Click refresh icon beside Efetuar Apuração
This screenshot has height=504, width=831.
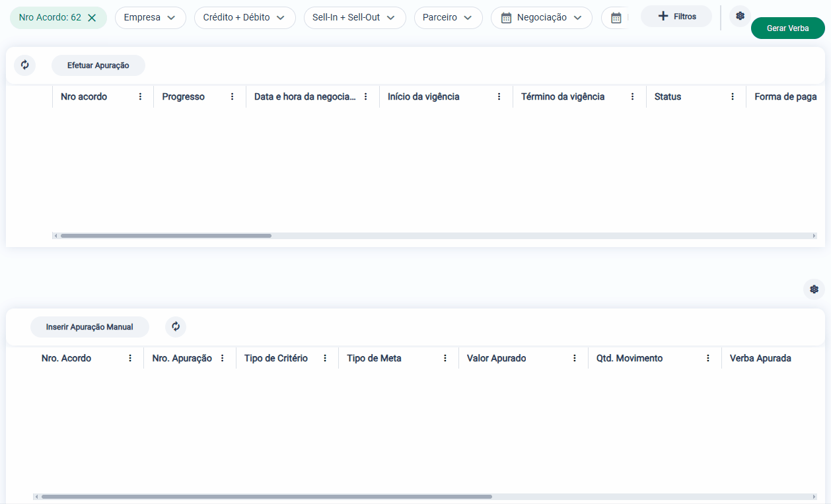click(x=25, y=65)
